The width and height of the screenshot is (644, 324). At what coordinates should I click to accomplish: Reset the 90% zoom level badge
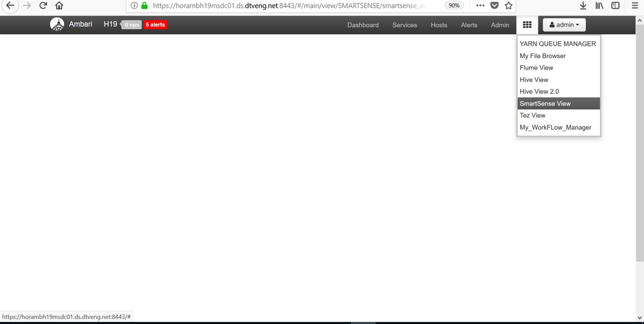[454, 6]
